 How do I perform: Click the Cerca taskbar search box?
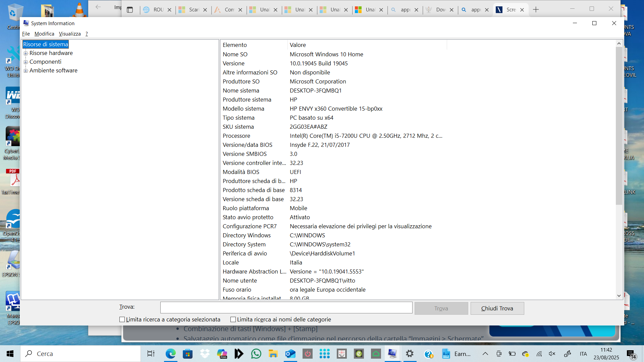point(80,354)
